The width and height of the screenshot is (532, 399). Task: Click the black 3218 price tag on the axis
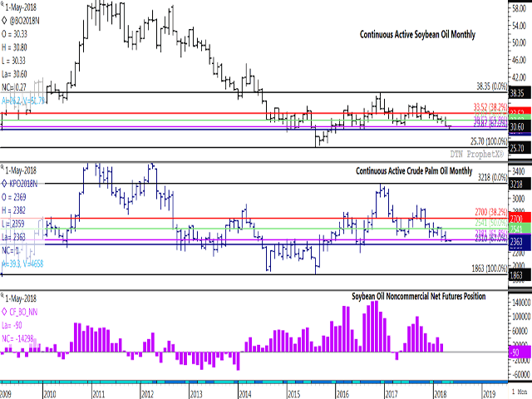520,185
